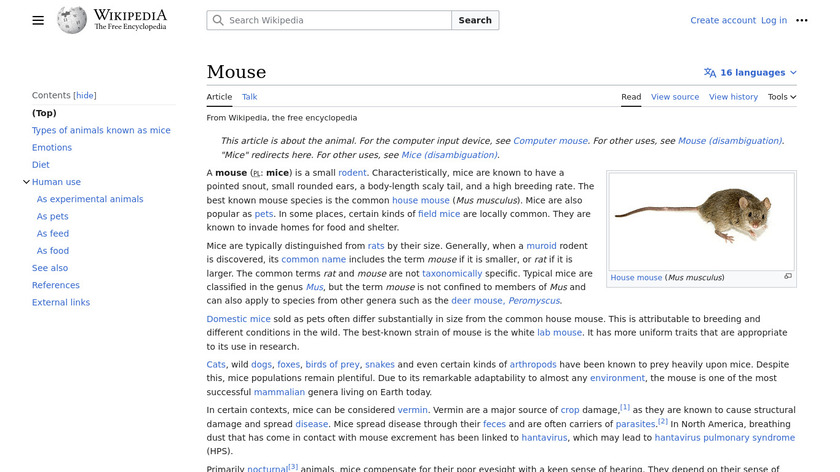Follow the hantavirus pulmonary syndrome link
840x472 pixels.
click(725, 438)
